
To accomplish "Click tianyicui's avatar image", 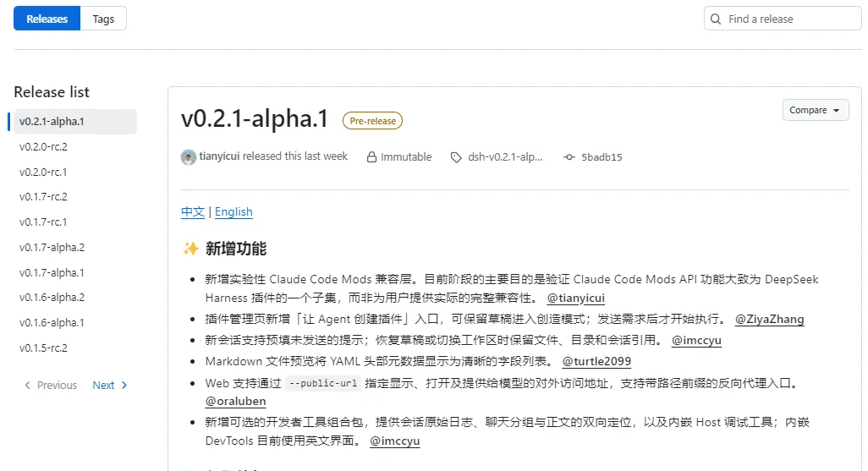I will pos(188,157).
